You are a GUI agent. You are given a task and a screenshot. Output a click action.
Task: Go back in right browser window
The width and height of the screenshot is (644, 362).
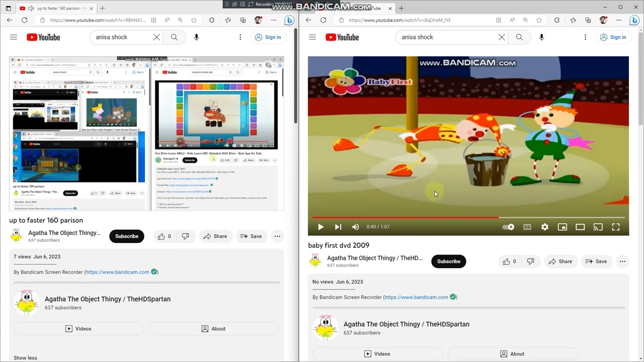308,20
